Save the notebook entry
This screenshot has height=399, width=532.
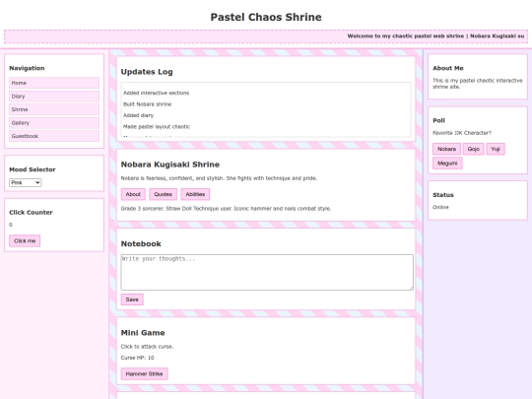pos(132,299)
